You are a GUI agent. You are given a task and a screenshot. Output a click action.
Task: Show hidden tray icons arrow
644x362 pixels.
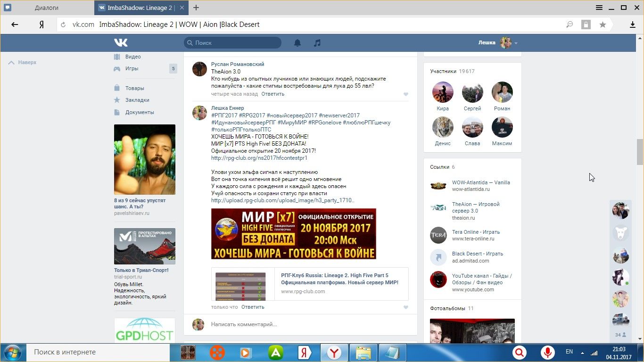pos(583,353)
